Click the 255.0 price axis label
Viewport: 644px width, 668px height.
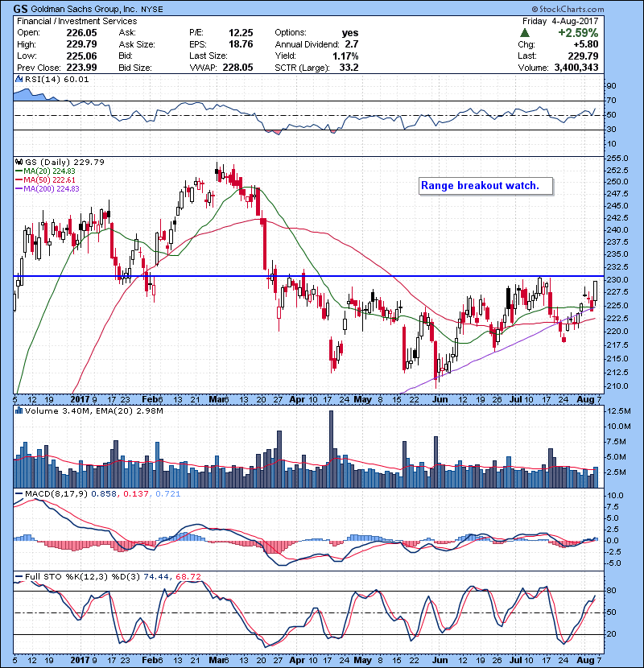(617, 158)
